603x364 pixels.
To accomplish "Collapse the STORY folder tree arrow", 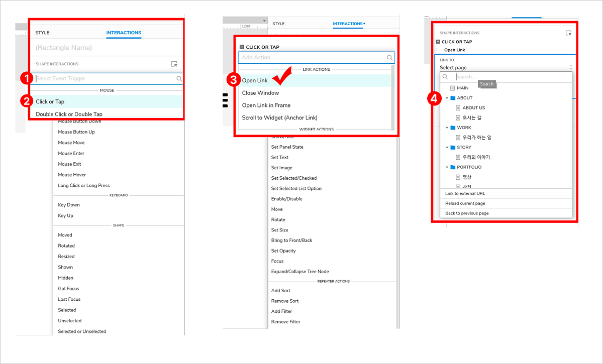I will coord(447,148).
